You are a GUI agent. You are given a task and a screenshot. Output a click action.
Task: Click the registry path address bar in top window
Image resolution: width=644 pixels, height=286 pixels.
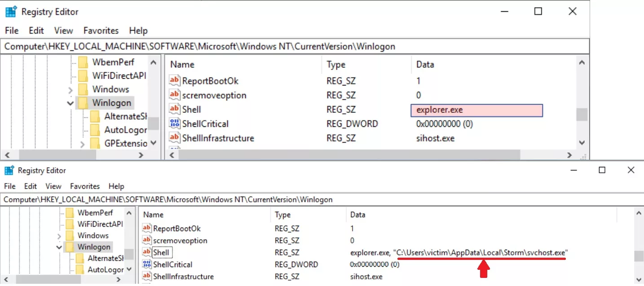pos(294,46)
